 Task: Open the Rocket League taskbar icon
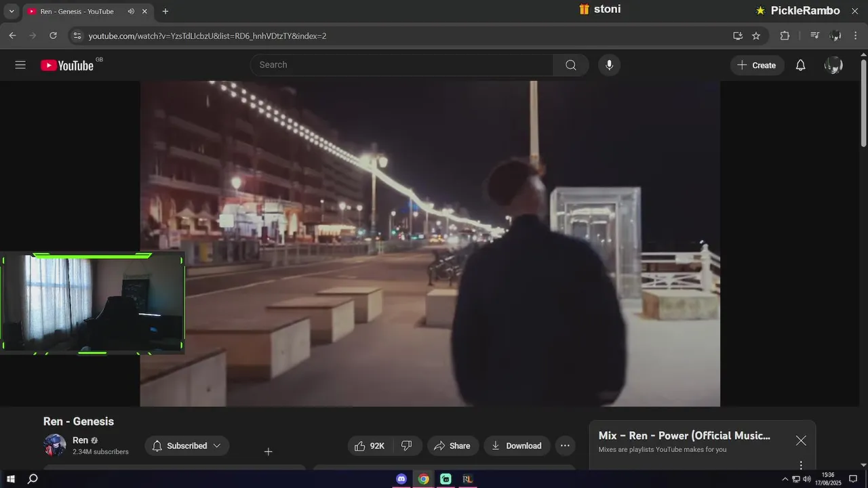[x=467, y=479]
